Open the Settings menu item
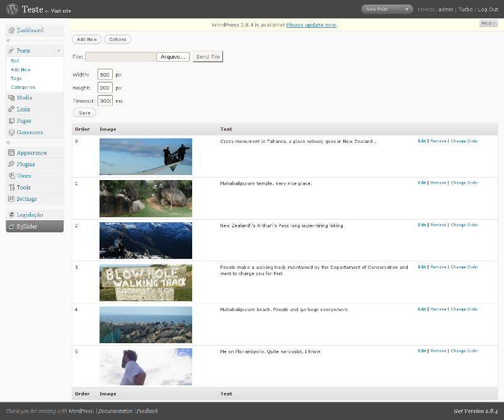The height and width of the screenshot is (420, 504). click(x=26, y=199)
